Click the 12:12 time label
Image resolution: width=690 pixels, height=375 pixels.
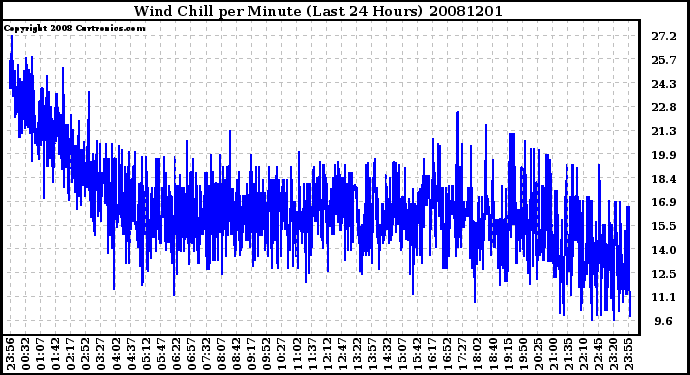(327, 354)
